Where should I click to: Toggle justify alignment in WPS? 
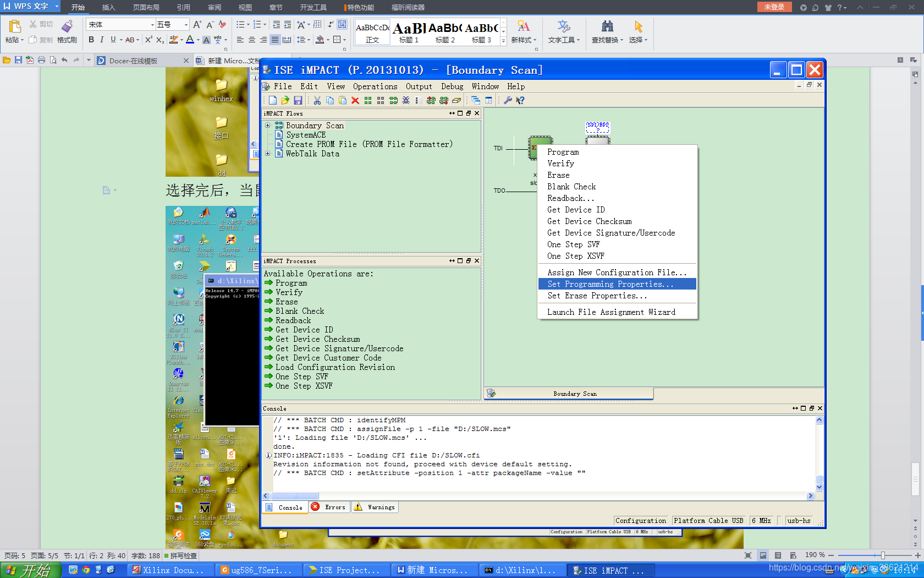(x=275, y=40)
